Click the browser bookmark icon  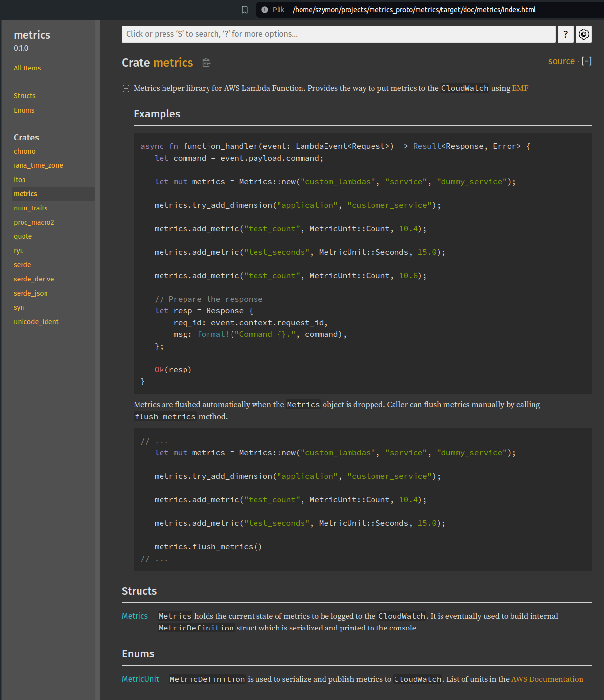(245, 10)
